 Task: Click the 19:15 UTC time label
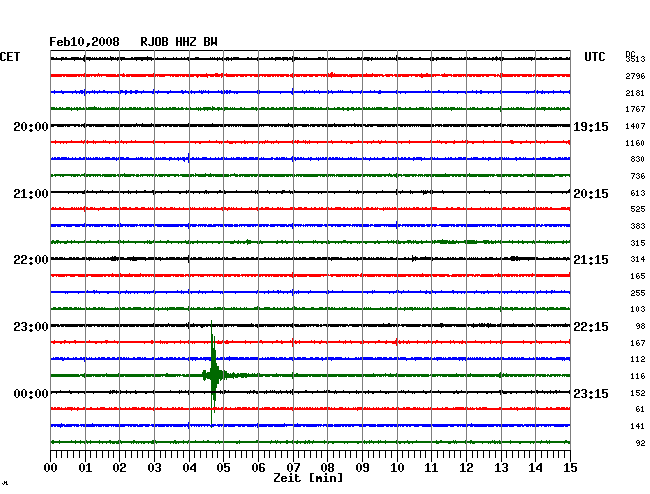tap(591, 126)
